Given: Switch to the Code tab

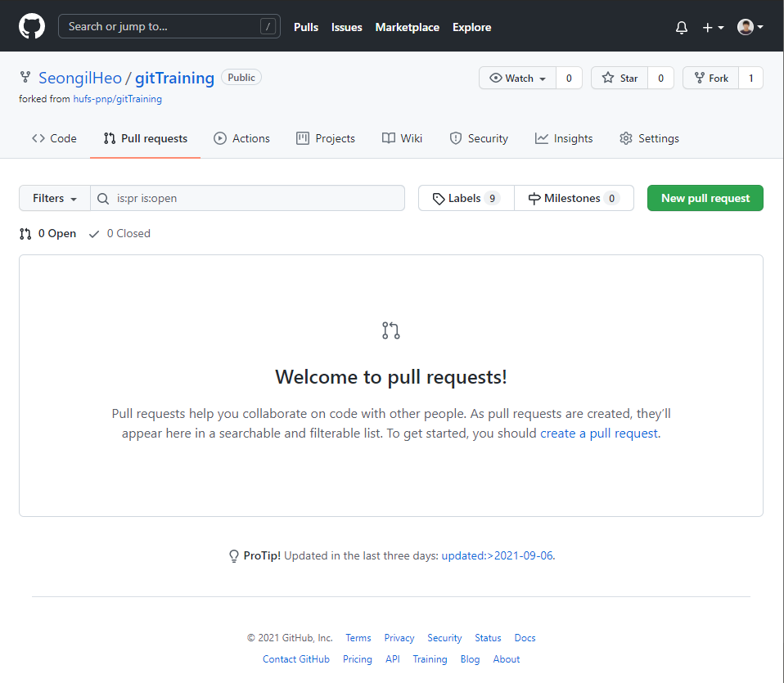Looking at the screenshot, I should [54, 138].
